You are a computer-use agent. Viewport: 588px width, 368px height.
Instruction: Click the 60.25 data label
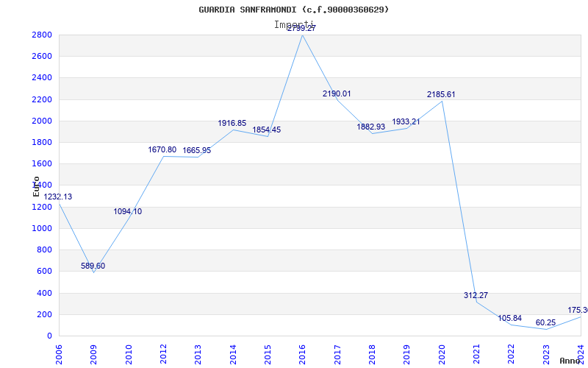pos(545,323)
